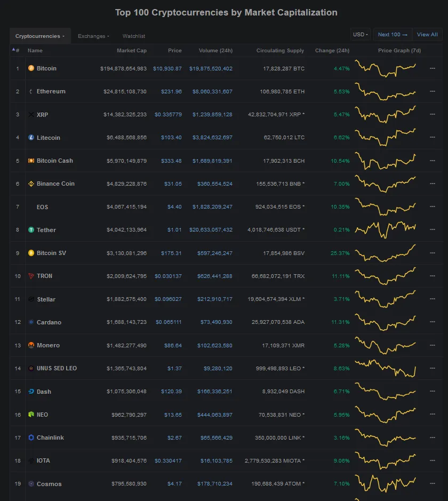Click the NEO logo icon

(31, 415)
